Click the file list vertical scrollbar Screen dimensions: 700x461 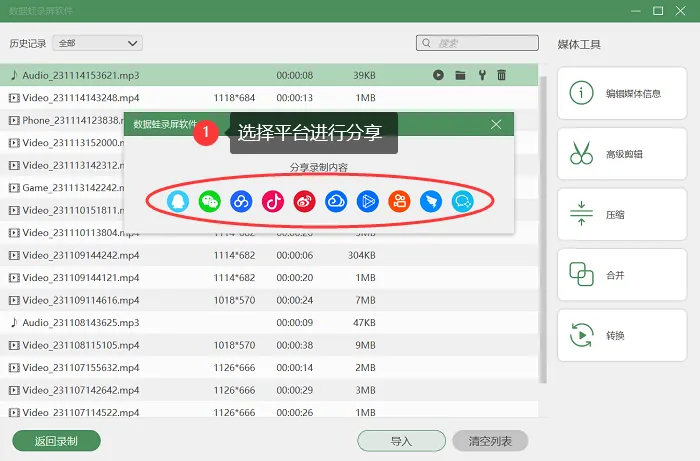(543, 229)
